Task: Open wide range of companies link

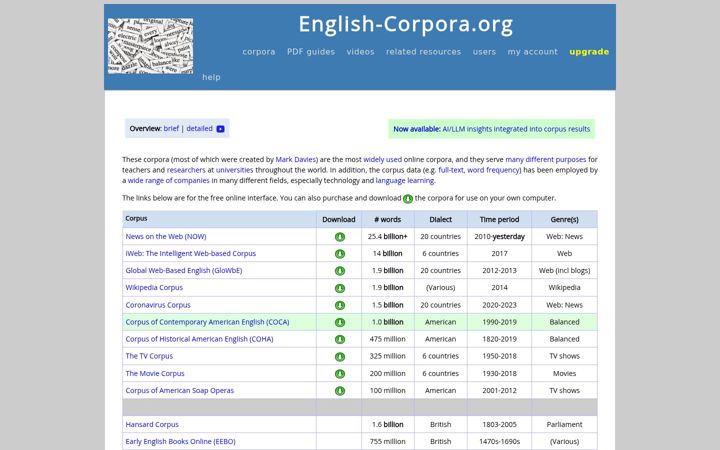Action: 169,180
